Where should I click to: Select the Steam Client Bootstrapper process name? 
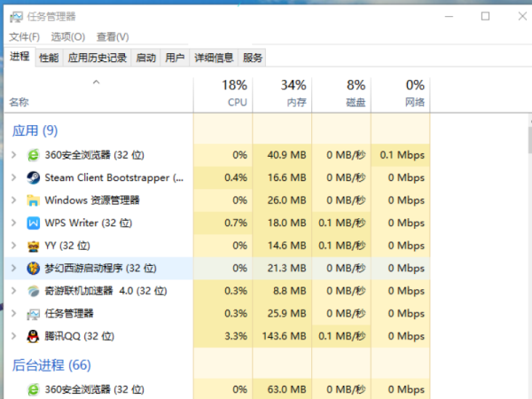pyautogui.click(x=114, y=178)
